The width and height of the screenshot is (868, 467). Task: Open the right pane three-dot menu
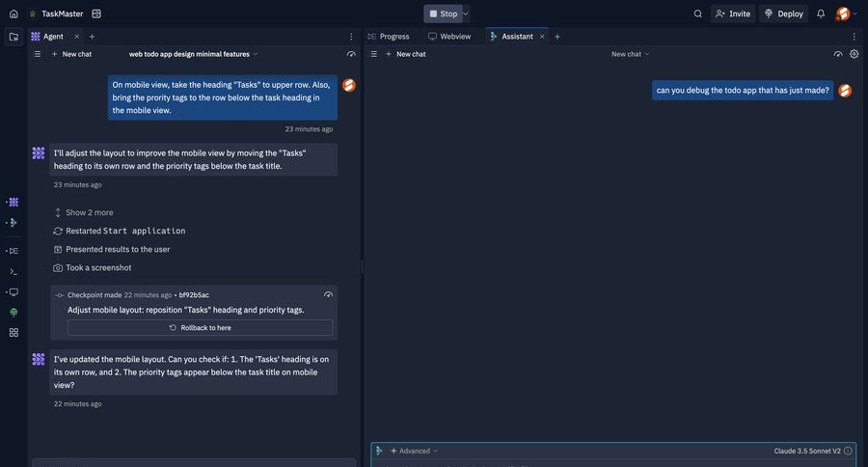[854, 37]
